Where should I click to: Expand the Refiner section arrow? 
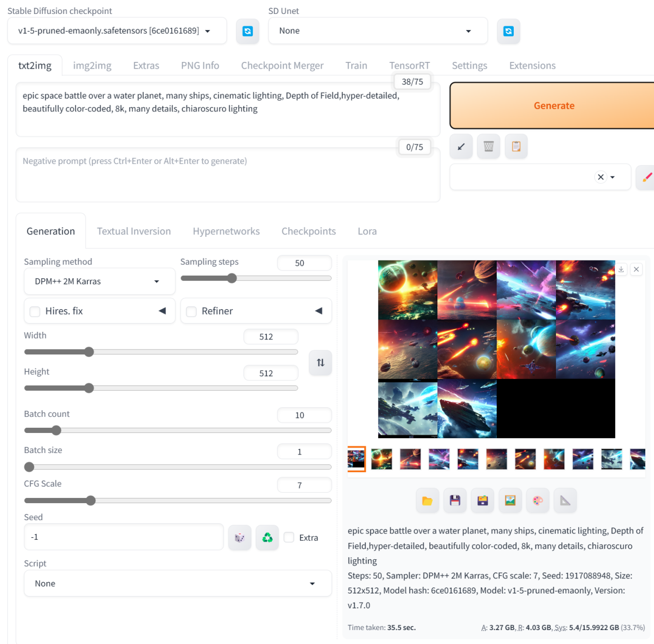[x=319, y=311]
